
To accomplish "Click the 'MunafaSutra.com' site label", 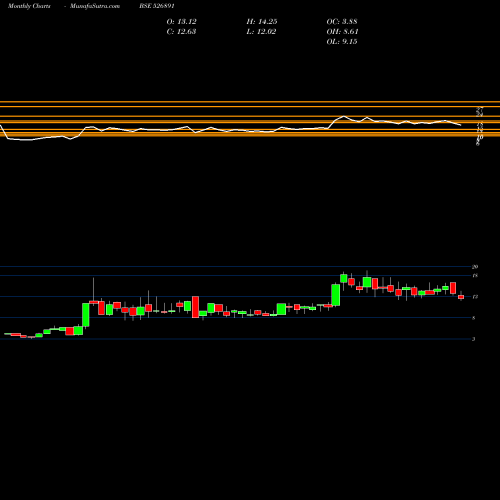I will tap(95, 6).
